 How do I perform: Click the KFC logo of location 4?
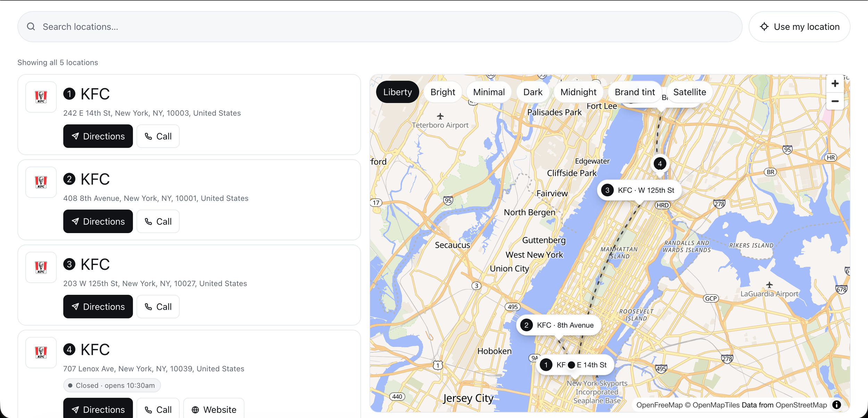[41, 352]
